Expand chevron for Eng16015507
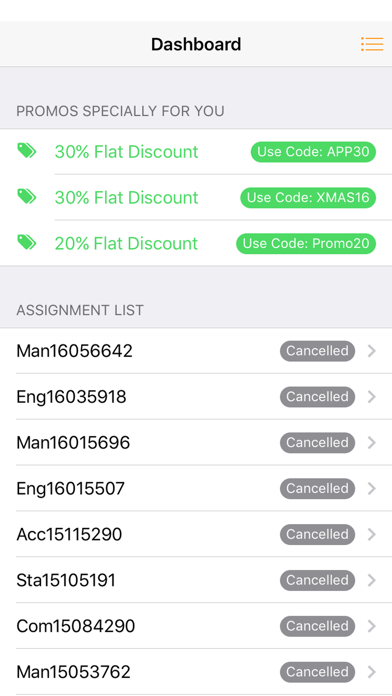Screen dimensions: 392x696 pyautogui.click(x=372, y=488)
